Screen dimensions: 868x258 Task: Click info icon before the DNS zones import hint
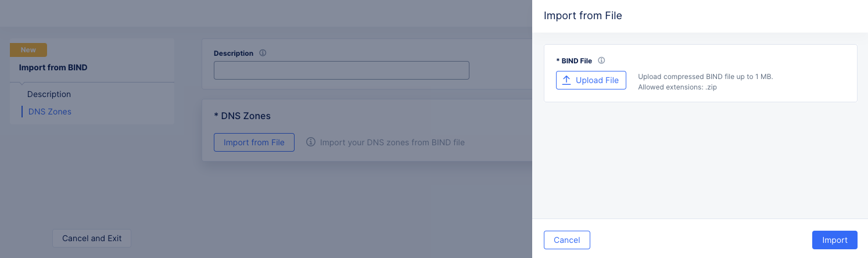311,142
